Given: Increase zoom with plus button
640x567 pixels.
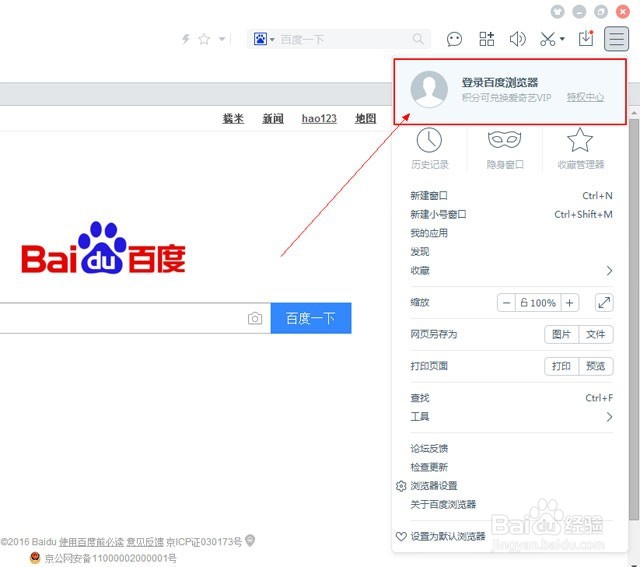Looking at the screenshot, I should (570, 303).
